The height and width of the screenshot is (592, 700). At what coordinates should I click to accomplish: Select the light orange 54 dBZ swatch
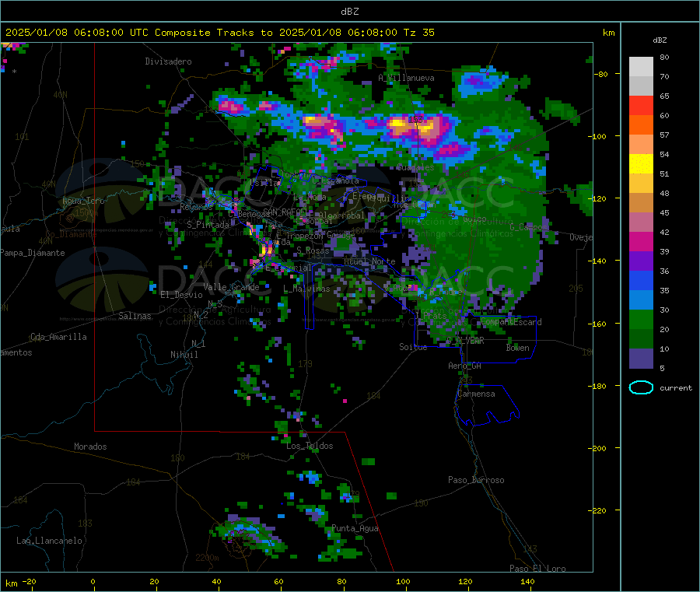(x=641, y=144)
